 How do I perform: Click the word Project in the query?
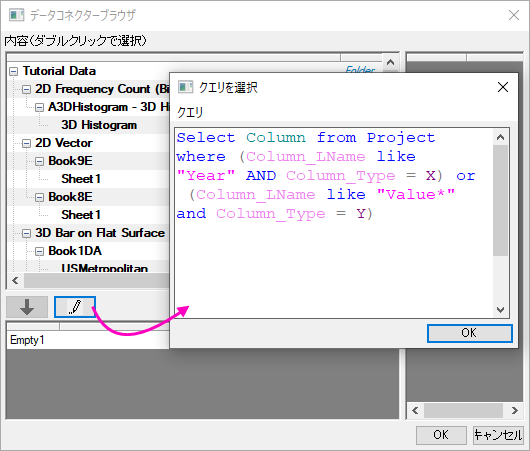click(x=401, y=138)
